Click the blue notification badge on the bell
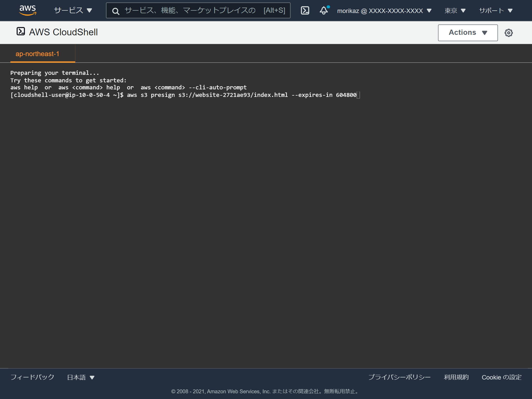Image resolution: width=532 pixels, height=399 pixels. [328, 7]
